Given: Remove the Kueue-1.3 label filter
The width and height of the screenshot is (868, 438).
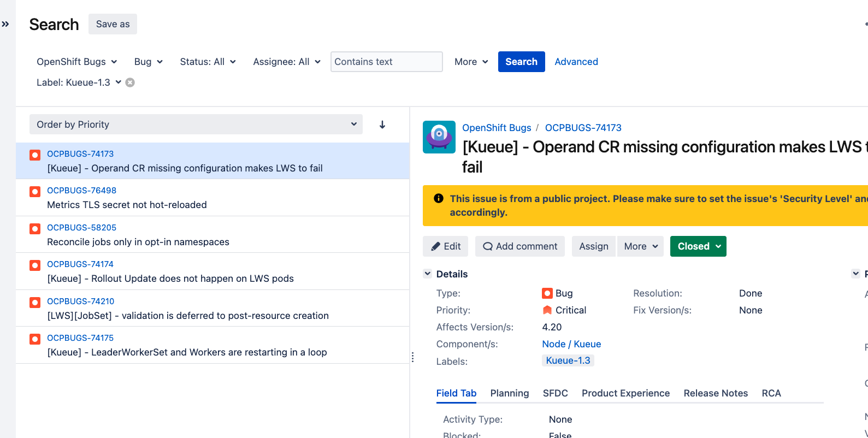Looking at the screenshot, I should point(130,82).
